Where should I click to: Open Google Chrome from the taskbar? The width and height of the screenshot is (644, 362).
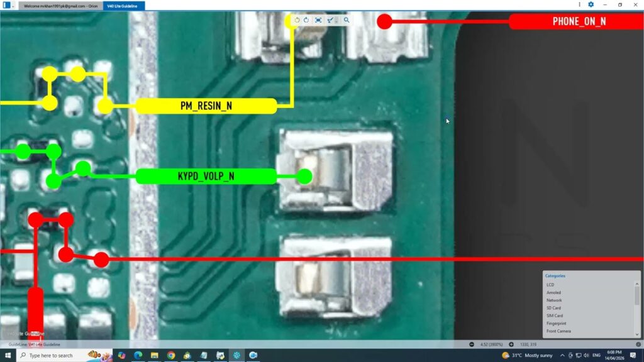click(x=170, y=356)
